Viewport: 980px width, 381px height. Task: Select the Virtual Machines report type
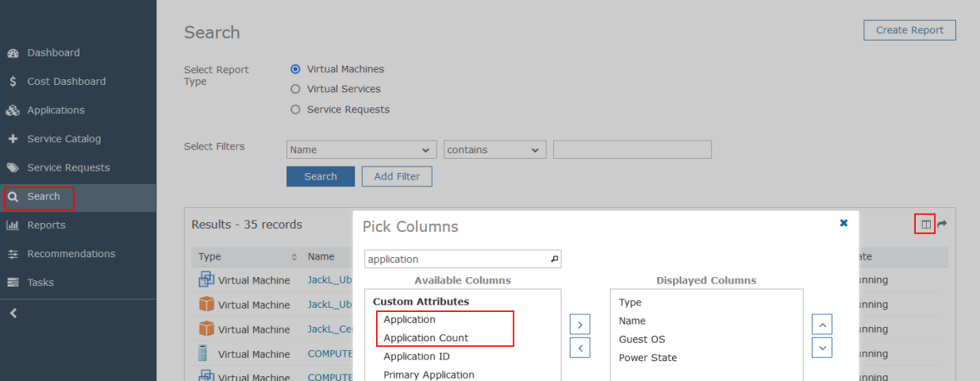click(x=295, y=69)
